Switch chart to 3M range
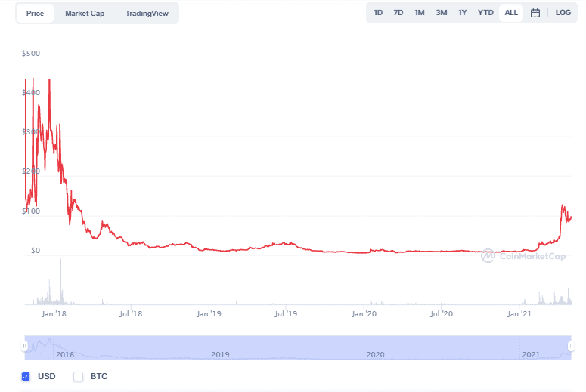586x392 pixels. [x=441, y=13]
